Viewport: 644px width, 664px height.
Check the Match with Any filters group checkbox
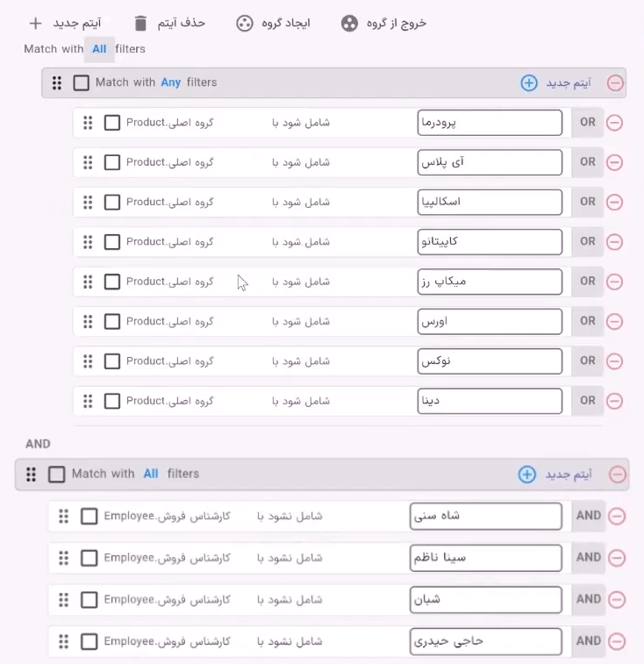pos(81,82)
